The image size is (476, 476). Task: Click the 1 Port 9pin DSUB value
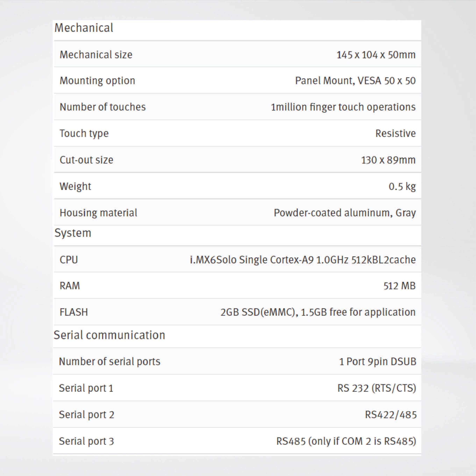(x=377, y=361)
